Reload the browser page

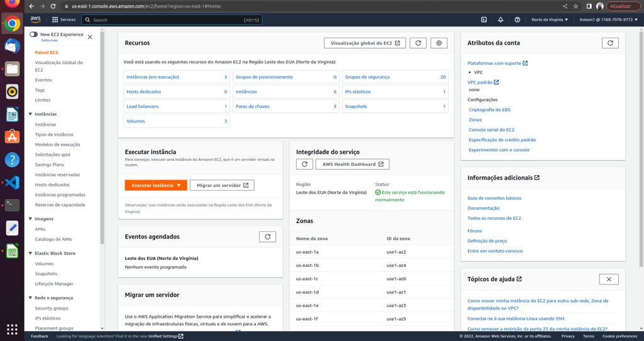pos(53,6)
